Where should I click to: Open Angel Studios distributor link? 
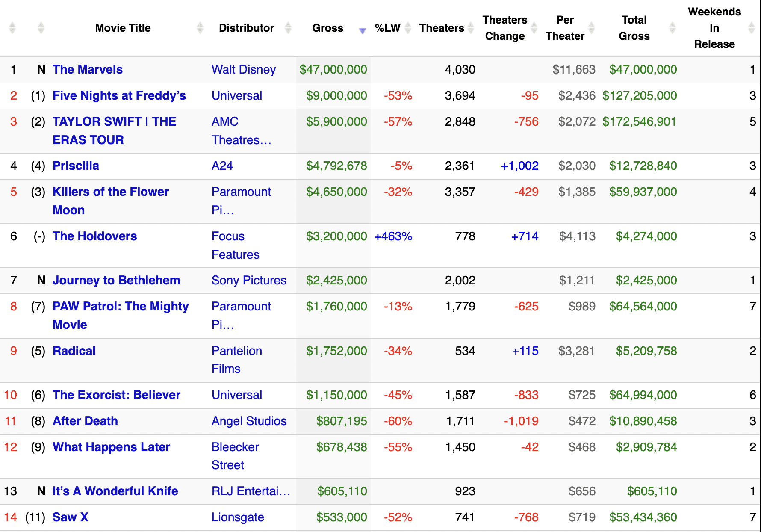(x=249, y=421)
